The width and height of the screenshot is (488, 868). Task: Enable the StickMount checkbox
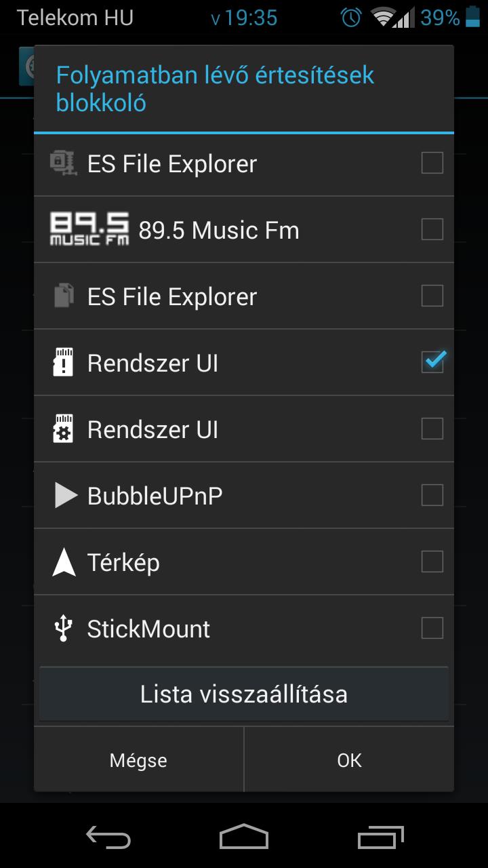432,628
